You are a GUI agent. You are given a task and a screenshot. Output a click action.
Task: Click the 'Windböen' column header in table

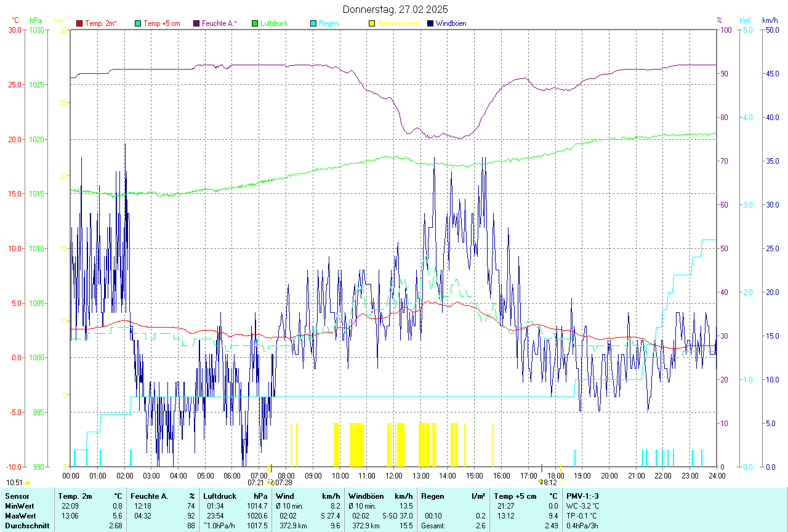point(366,496)
